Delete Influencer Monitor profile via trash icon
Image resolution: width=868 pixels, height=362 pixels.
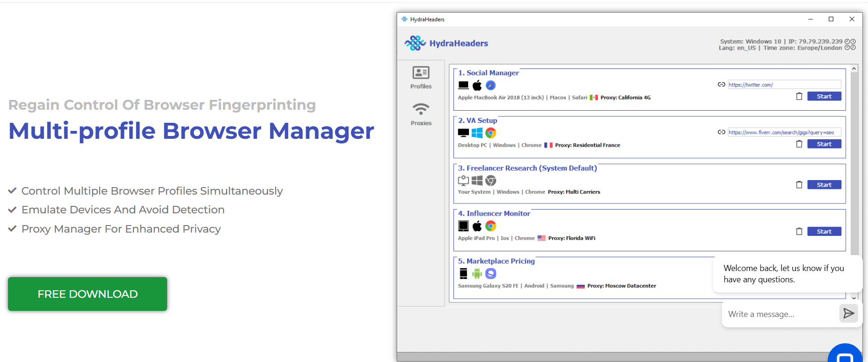[799, 231]
